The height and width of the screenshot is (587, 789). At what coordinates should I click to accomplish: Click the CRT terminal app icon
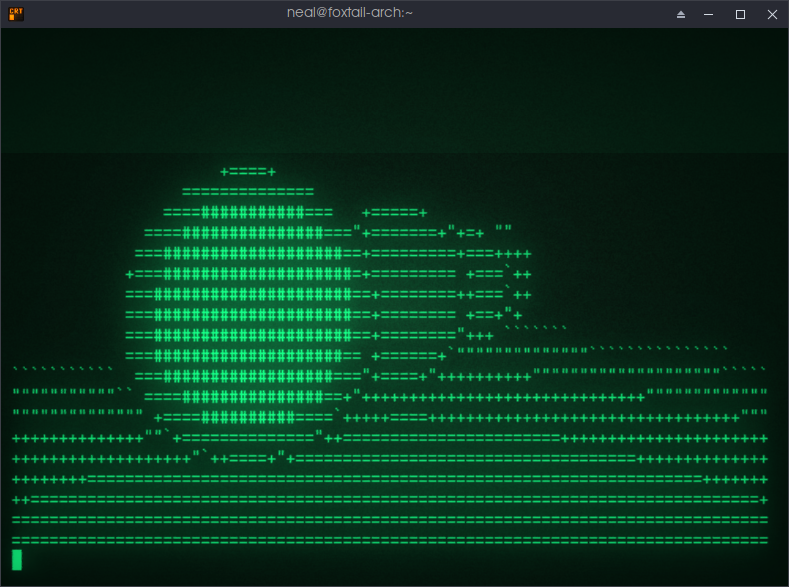[16, 14]
